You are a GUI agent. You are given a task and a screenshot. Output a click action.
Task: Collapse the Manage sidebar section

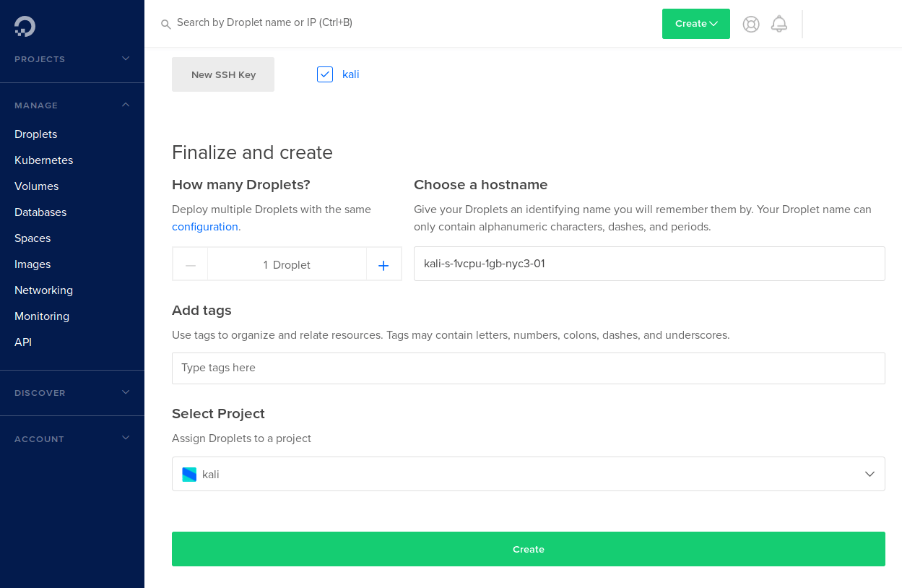point(126,105)
